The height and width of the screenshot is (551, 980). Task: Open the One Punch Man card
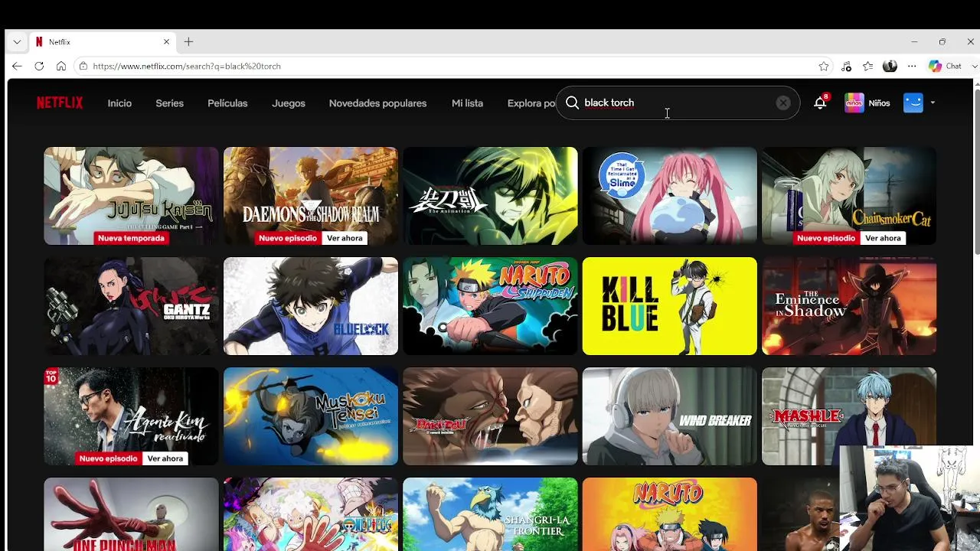(131, 514)
